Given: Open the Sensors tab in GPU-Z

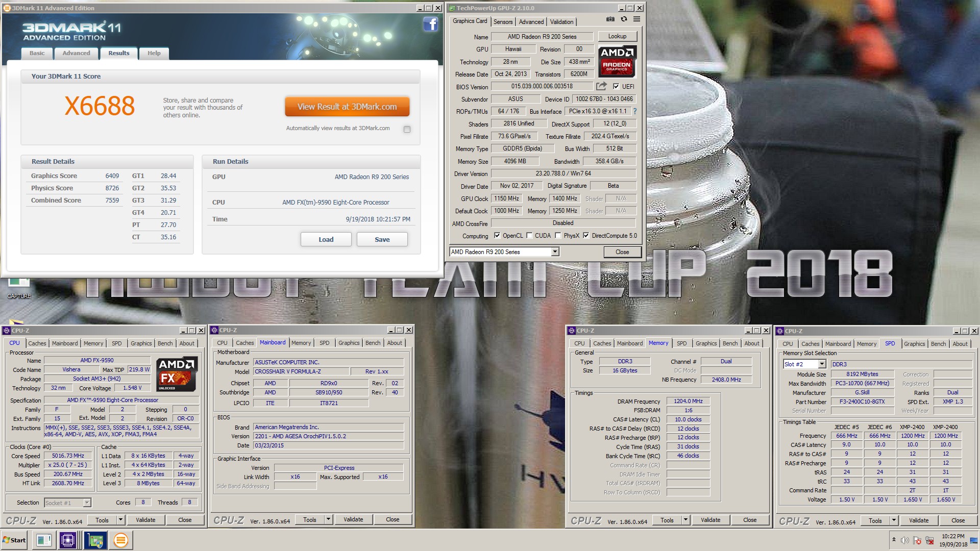Looking at the screenshot, I should tap(503, 22).
